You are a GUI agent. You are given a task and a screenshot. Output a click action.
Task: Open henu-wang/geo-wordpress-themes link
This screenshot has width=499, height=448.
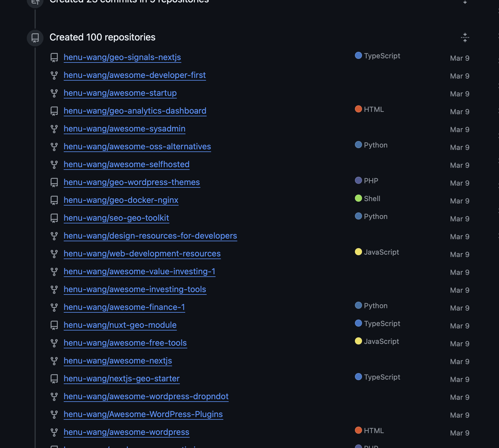coord(132,182)
